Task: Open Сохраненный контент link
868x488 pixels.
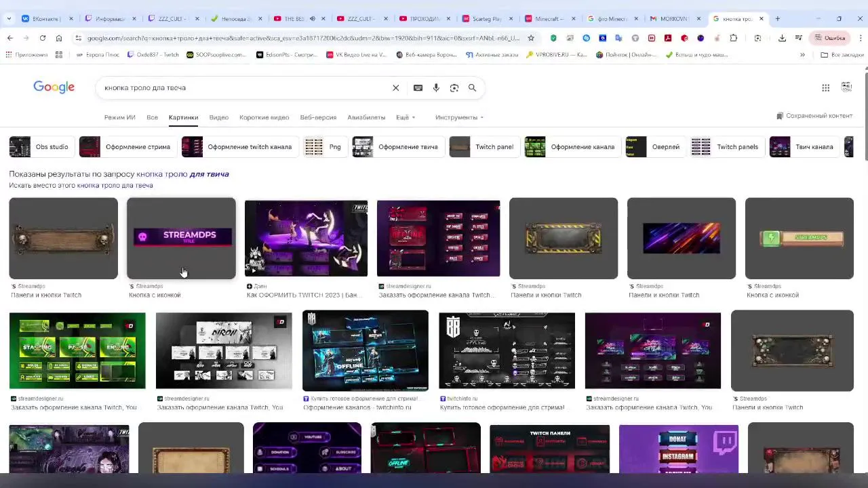Action: click(x=814, y=116)
